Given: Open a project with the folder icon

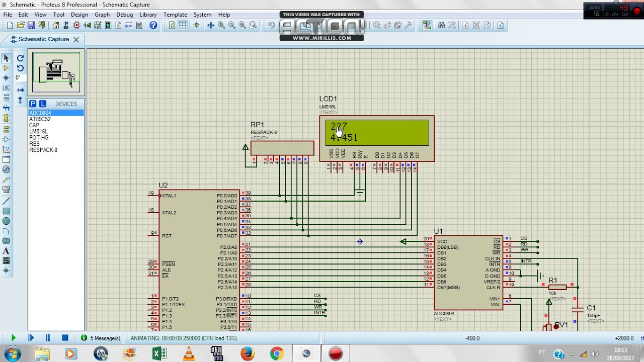Looking at the screenshot, I should pos(21,25).
